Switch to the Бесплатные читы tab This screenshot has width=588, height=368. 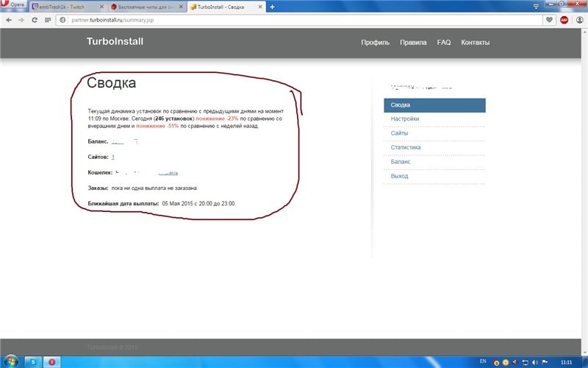pos(146,7)
